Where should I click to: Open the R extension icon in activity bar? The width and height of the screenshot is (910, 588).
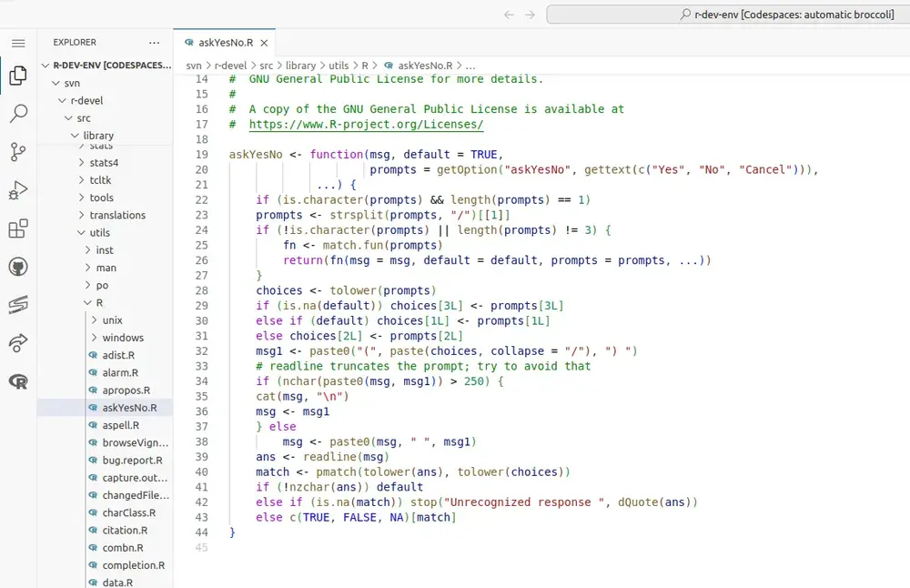tap(17, 381)
